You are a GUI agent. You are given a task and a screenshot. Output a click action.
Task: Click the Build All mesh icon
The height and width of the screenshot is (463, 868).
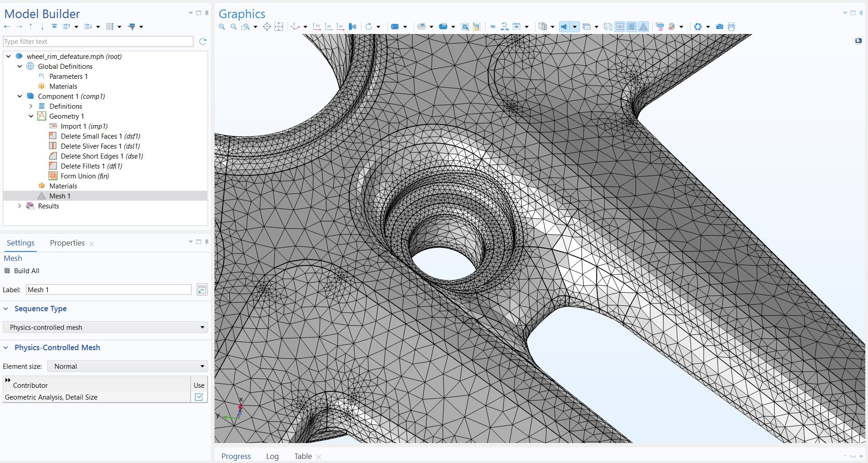click(7, 271)
